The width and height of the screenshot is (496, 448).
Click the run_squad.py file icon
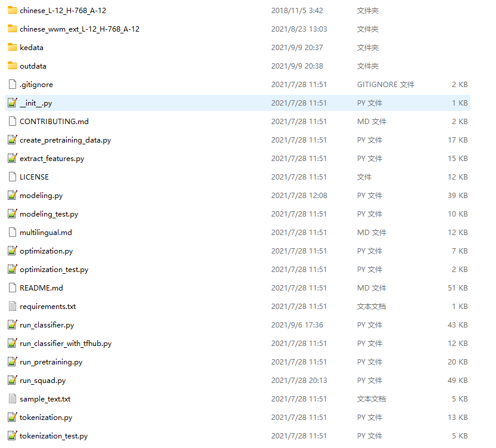(13, 380)
